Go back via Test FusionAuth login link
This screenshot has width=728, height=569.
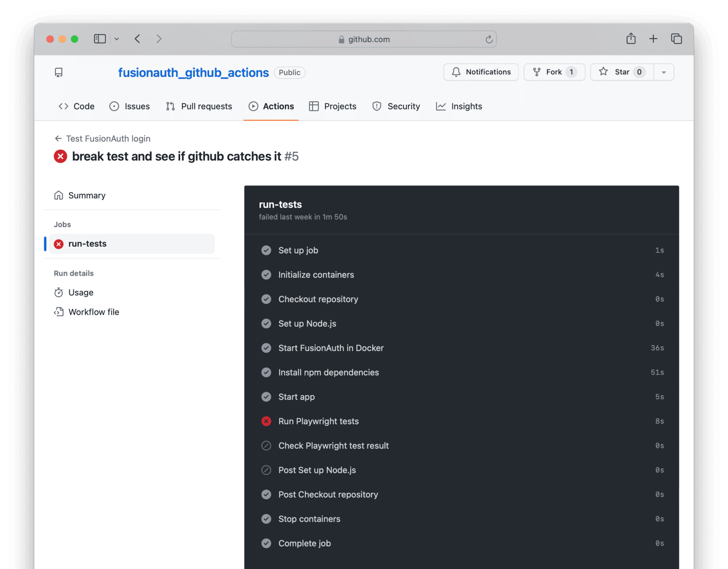coord(108,139)
